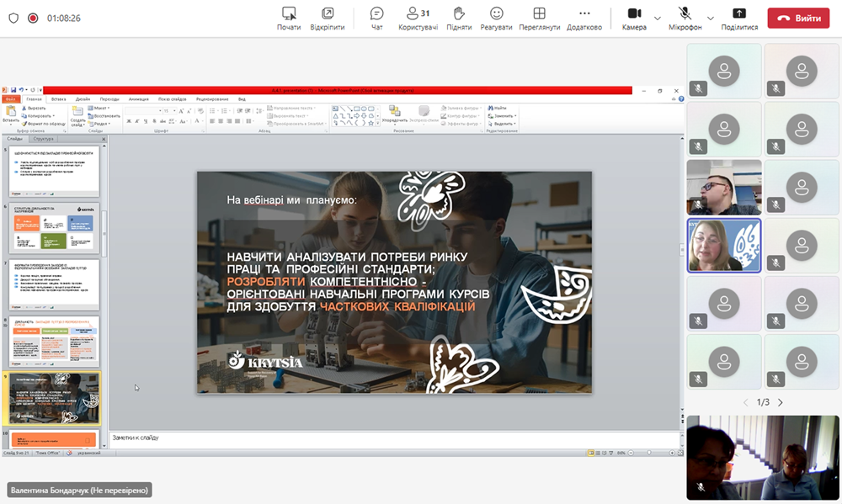This screenshot has width=842, height=504.
Task: Expand the camera options dropdown arrow
Action: coord(658,18)
